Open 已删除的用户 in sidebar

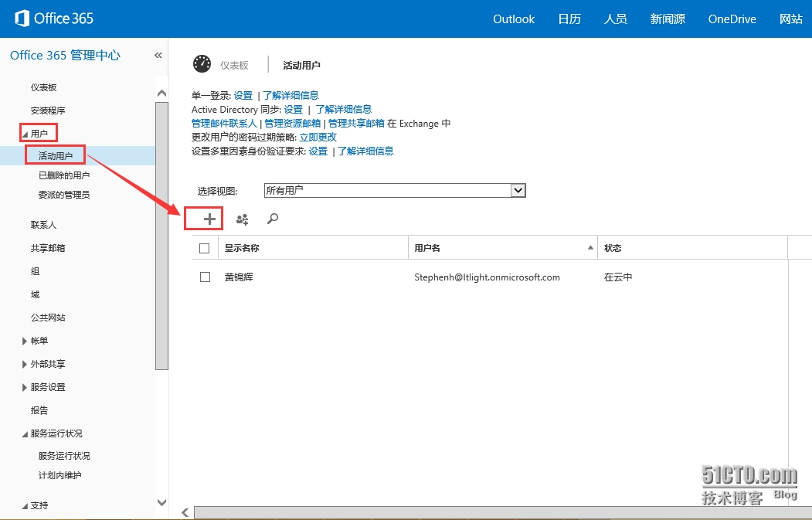[x=64, y=175]
